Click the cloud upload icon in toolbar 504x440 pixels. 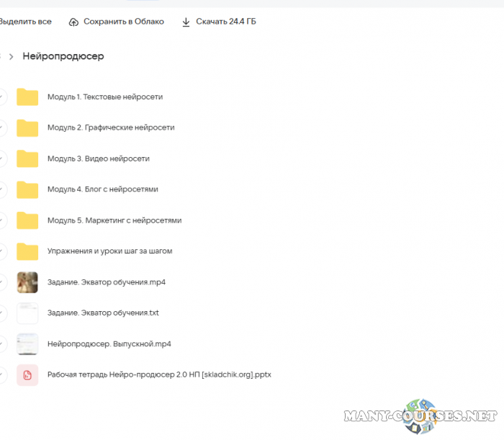73,22
